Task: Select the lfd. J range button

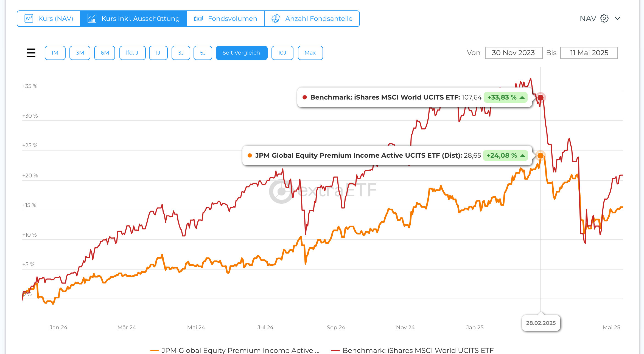Action: click(x=132, y=53)
